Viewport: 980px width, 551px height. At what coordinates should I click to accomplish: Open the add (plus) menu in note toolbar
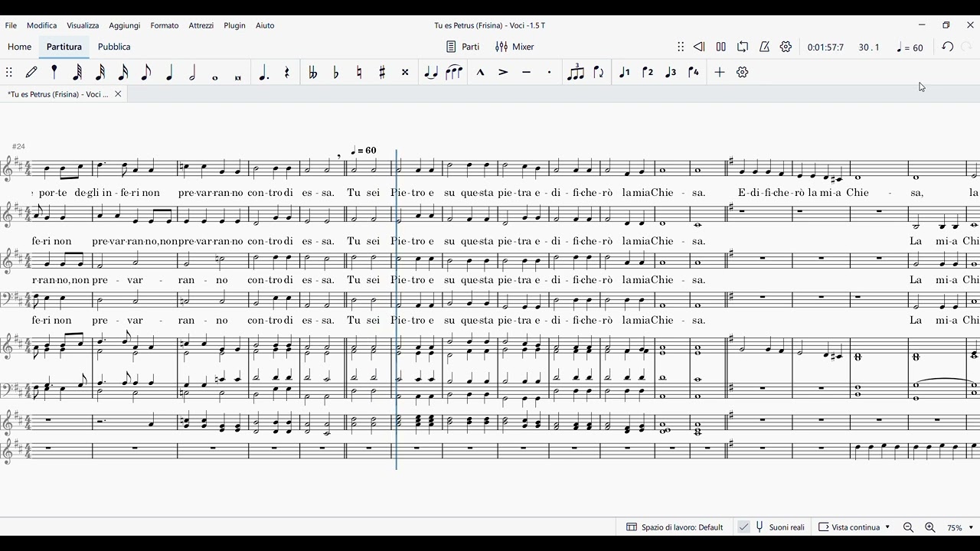pyautogui.click(x=720, y=72)
